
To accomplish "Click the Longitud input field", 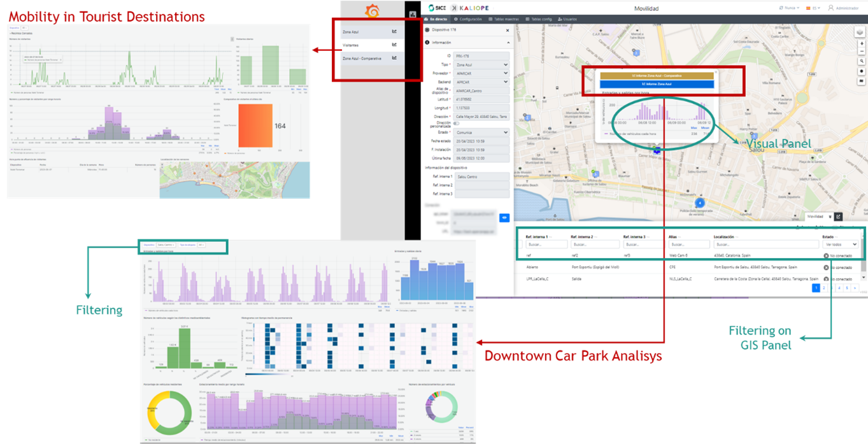I will [481, 108].
